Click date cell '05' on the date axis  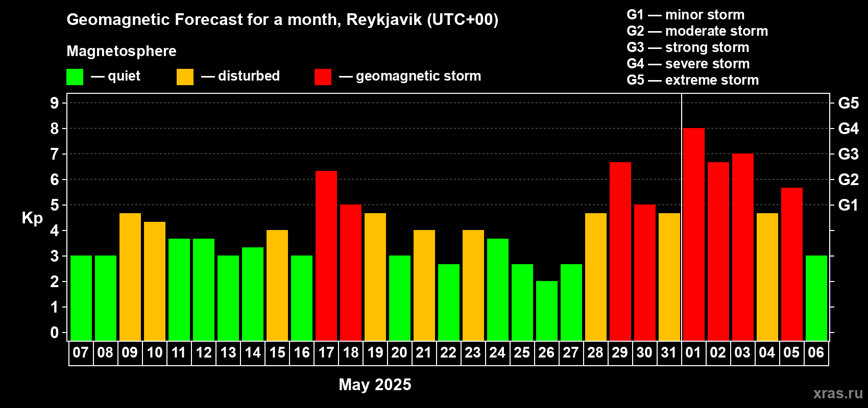(791, 353)
